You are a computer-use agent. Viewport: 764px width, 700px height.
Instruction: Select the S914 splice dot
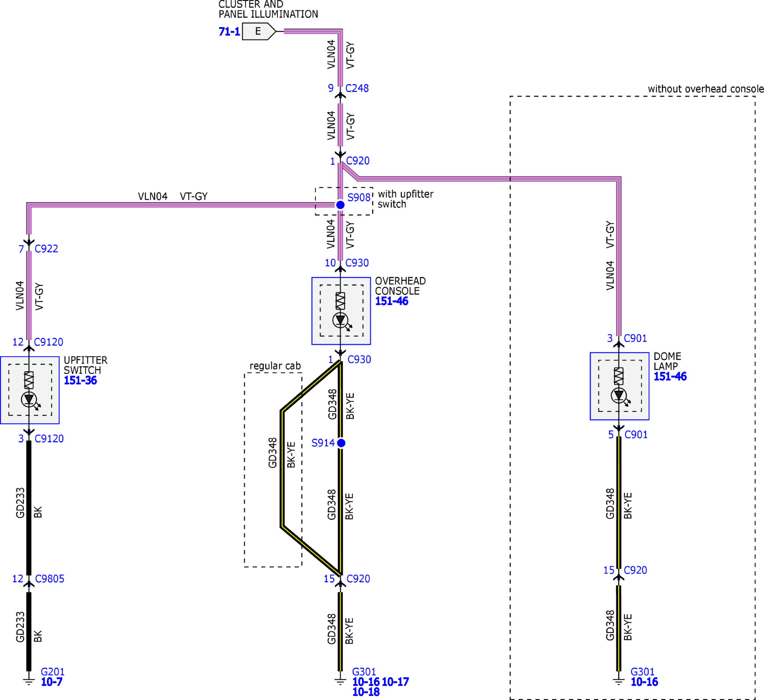click(x=341, y=443)
